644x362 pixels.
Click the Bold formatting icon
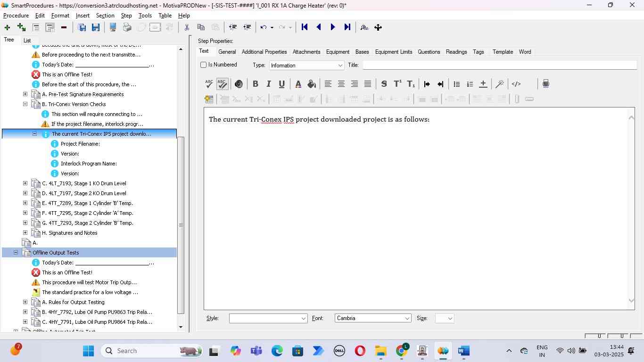(255, 84)
